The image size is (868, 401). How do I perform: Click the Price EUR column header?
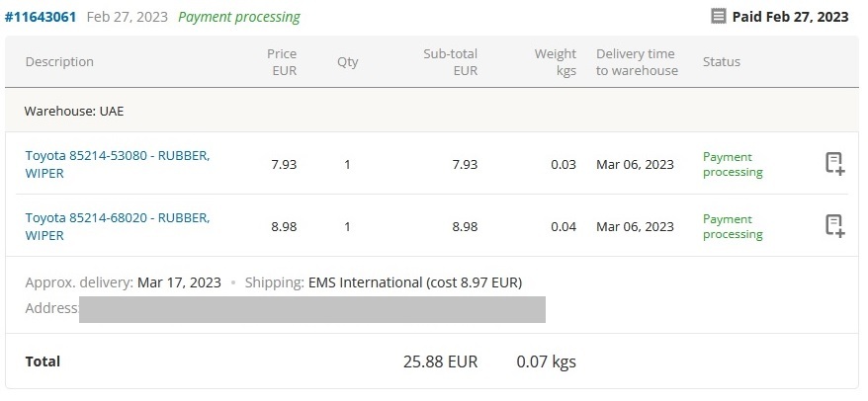[283, 61]
